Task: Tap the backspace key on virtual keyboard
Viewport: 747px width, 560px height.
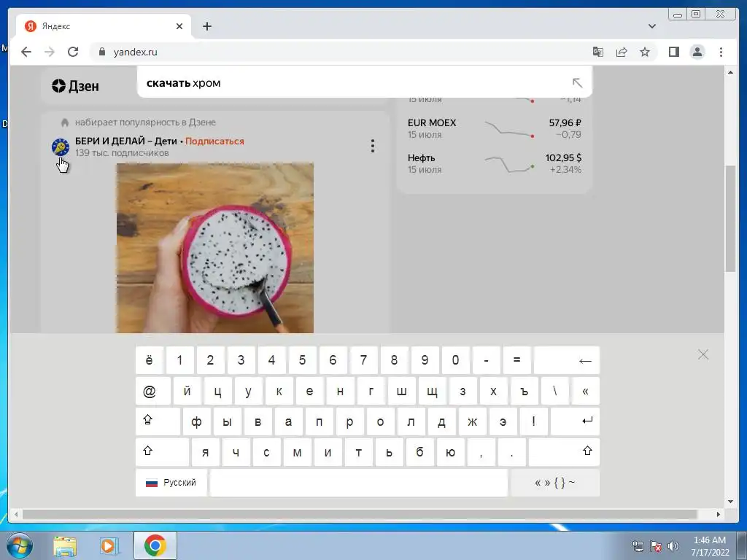Action: 566,360
